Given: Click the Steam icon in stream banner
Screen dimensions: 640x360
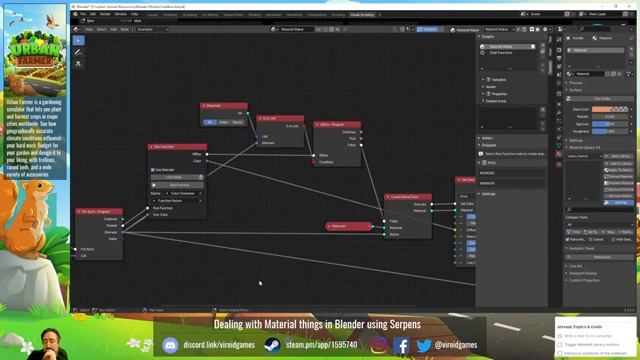Looking at the screenshot, I should [272, 345].
